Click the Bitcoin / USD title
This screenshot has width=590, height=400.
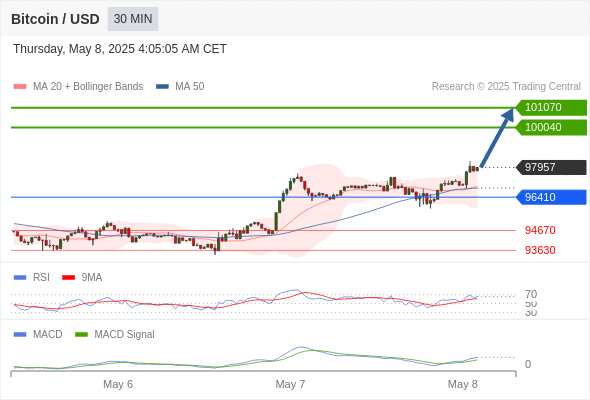point(55,19)
